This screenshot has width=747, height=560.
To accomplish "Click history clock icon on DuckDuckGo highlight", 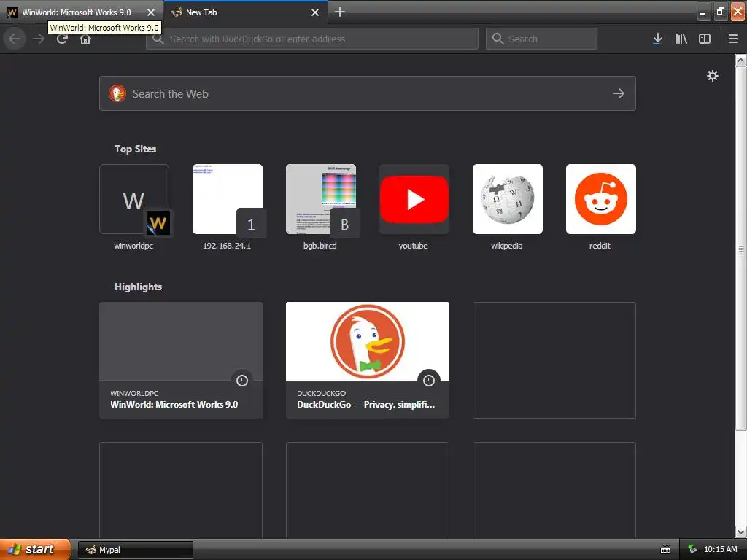I will (429, 380).
